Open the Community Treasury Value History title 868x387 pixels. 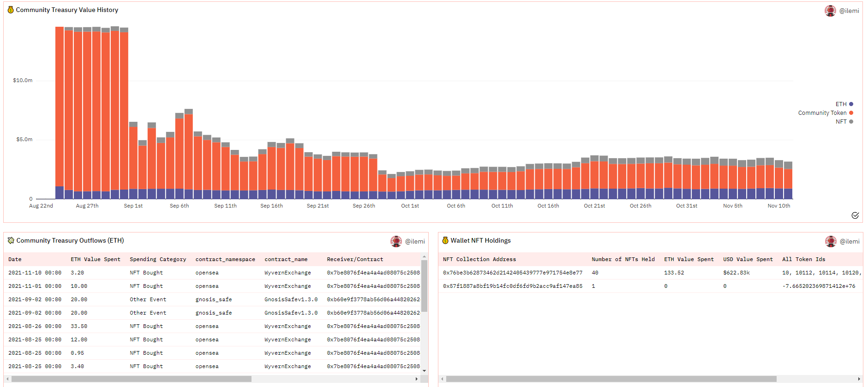67,10
